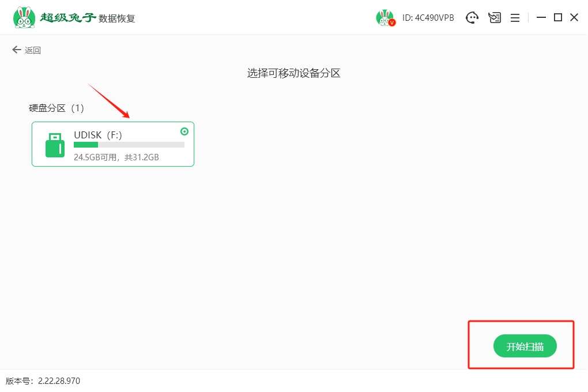Screen dimensions: 588x392
Task: Click the rabbit app logo
Action: point(23,17)
